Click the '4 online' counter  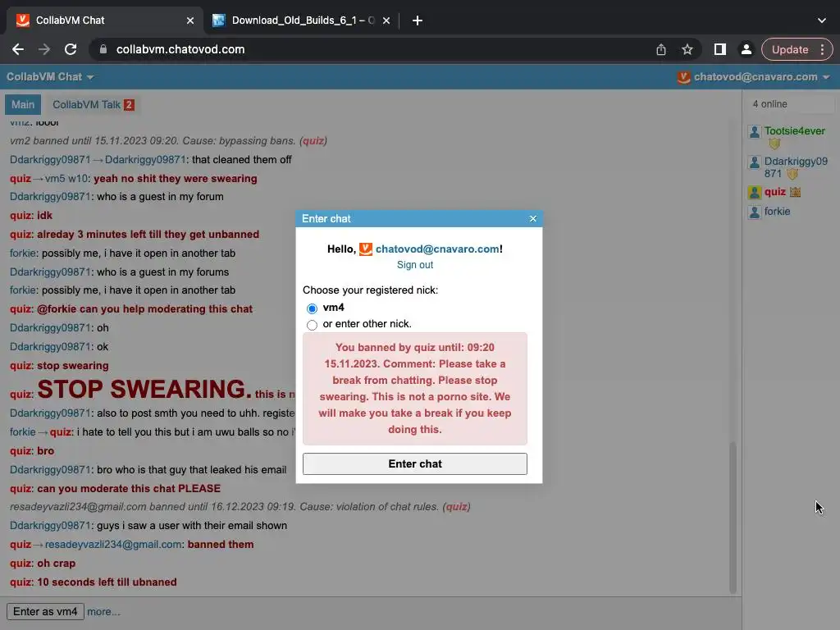(769, 104)
